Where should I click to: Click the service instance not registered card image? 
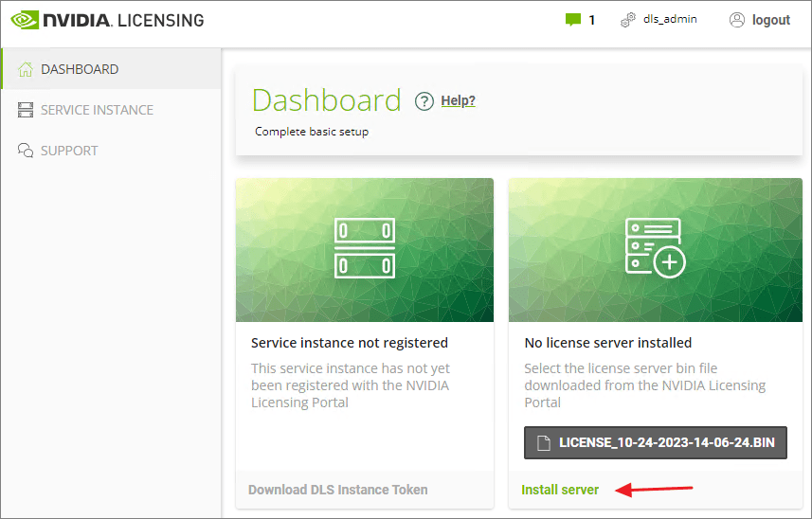click(x=365, y=250)
